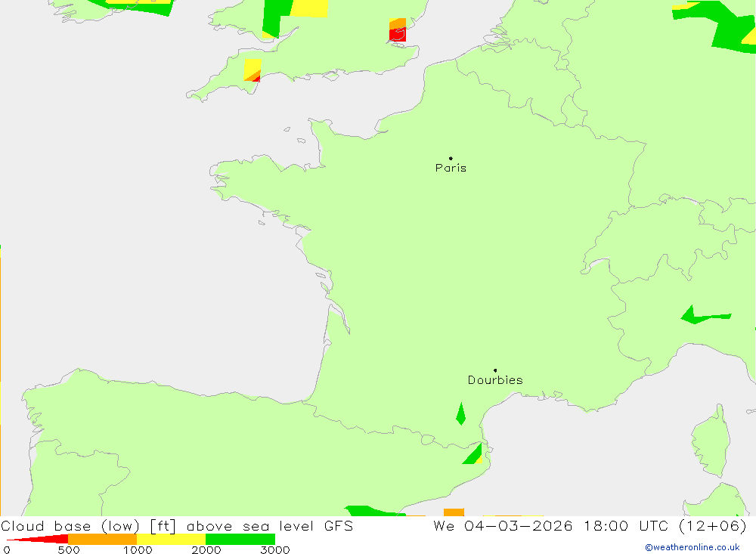Click the legend value 500

pos(69,549)
